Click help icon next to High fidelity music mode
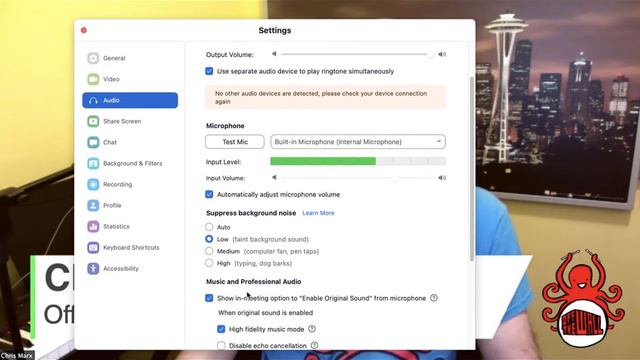The width and height of the screenshot is (640, 360). click(x=312, y=329)
